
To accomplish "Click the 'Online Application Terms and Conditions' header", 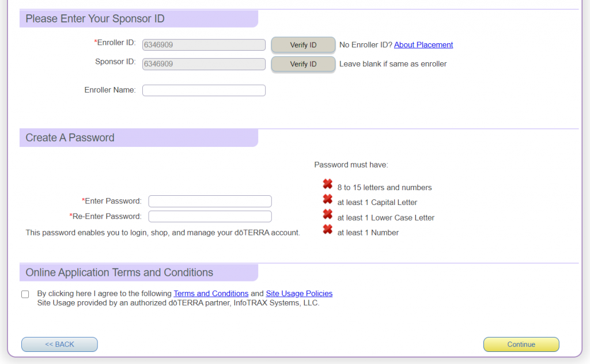I will click(x=119, y=272).
